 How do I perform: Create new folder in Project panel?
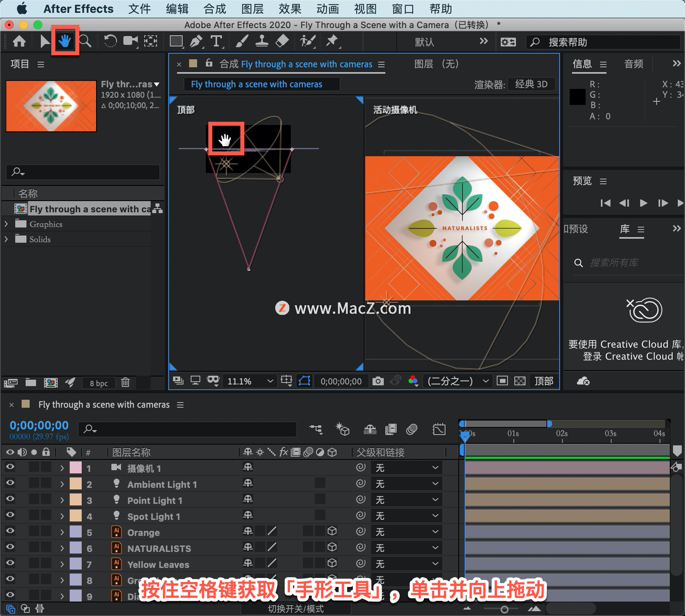31,382
